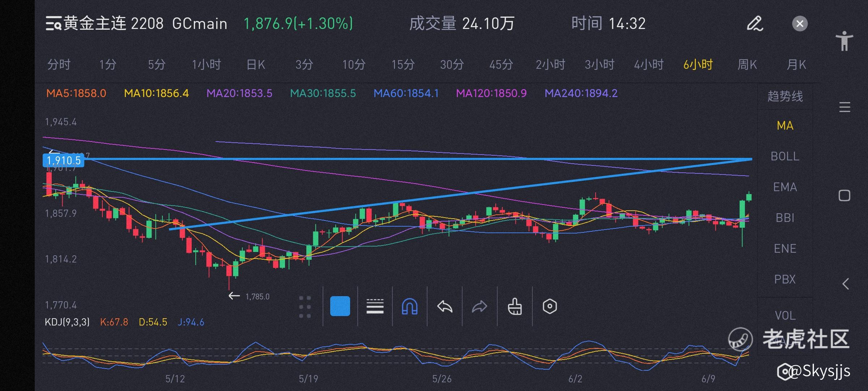Select the PBX indicator

click(x=785, y=279)
